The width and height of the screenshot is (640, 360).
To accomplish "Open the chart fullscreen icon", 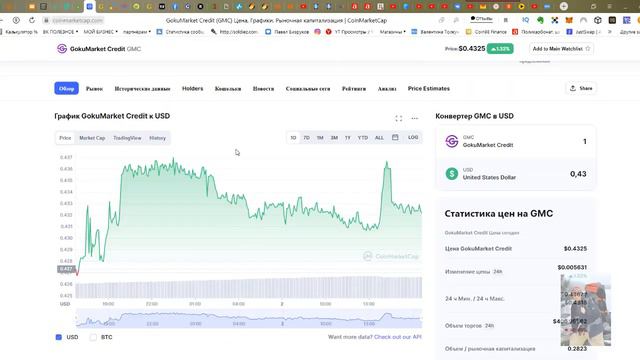I will tap(399, 118).
